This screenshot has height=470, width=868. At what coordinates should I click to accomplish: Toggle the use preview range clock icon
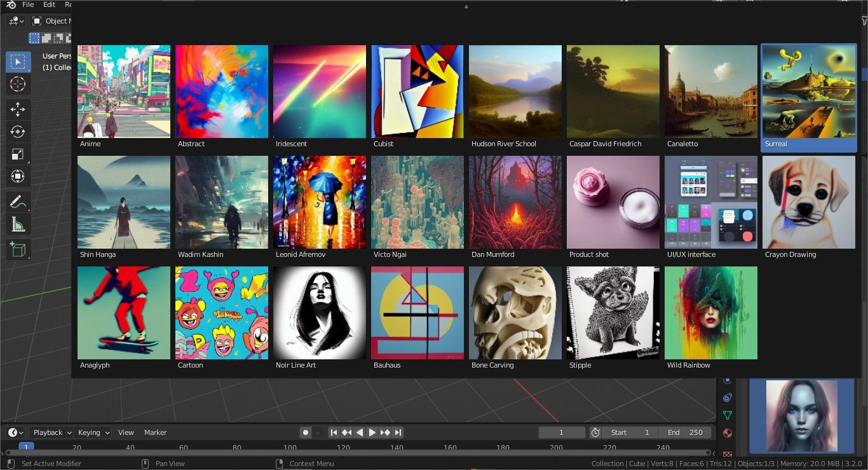tap(595, 432)
